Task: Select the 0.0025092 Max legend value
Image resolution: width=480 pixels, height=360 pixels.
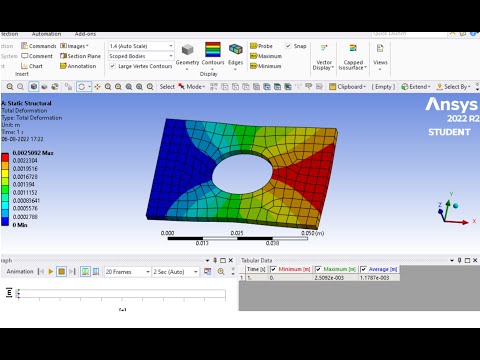Action: 33,153
